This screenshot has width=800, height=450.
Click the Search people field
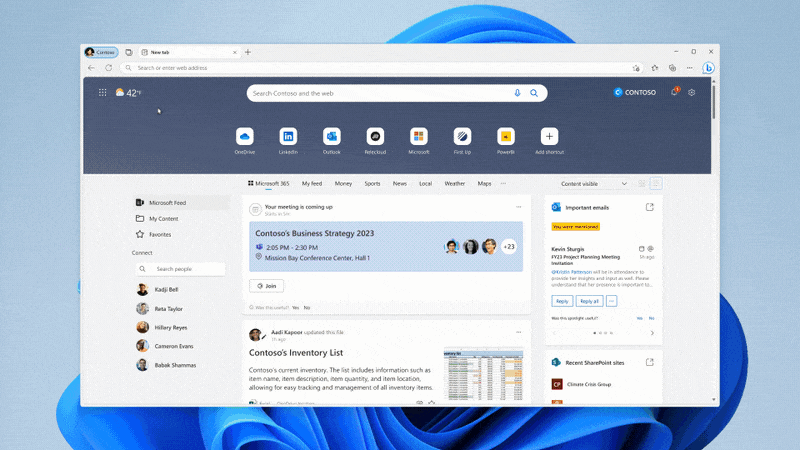[x=181, y=269]
